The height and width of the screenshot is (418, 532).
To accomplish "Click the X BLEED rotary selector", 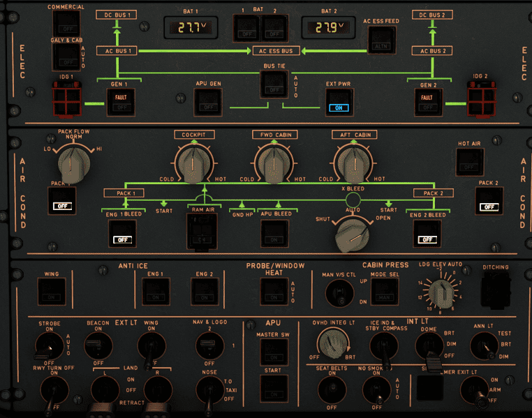I will (x=353, y=234).
